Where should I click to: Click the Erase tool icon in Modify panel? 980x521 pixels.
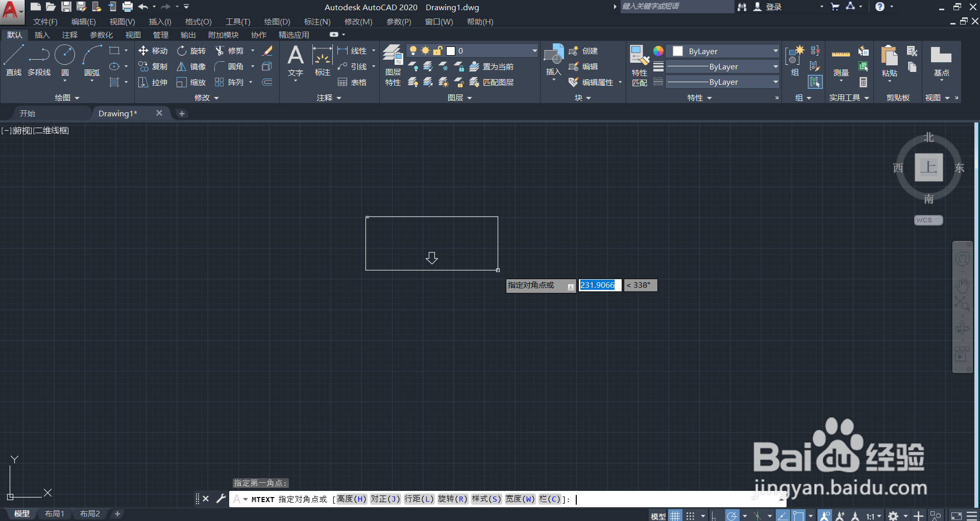(x=267, y=51)
